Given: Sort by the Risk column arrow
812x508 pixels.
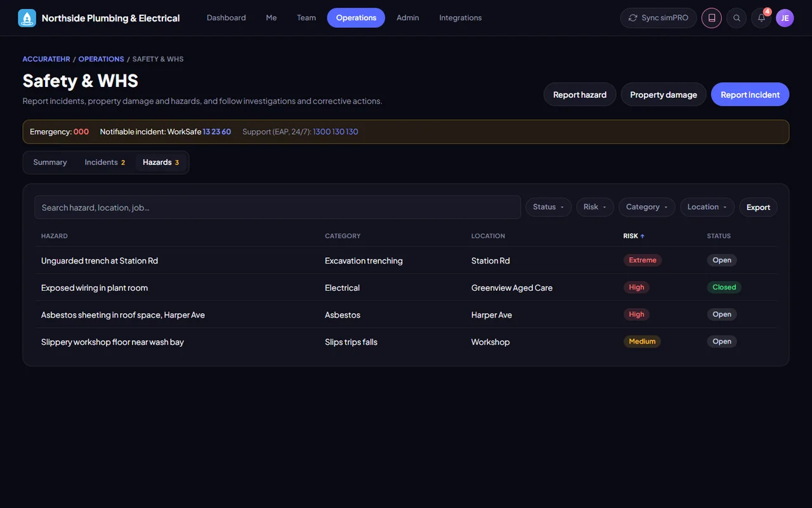Looking at the screenshot, I should pyautogui.click(x=643, y=236).
